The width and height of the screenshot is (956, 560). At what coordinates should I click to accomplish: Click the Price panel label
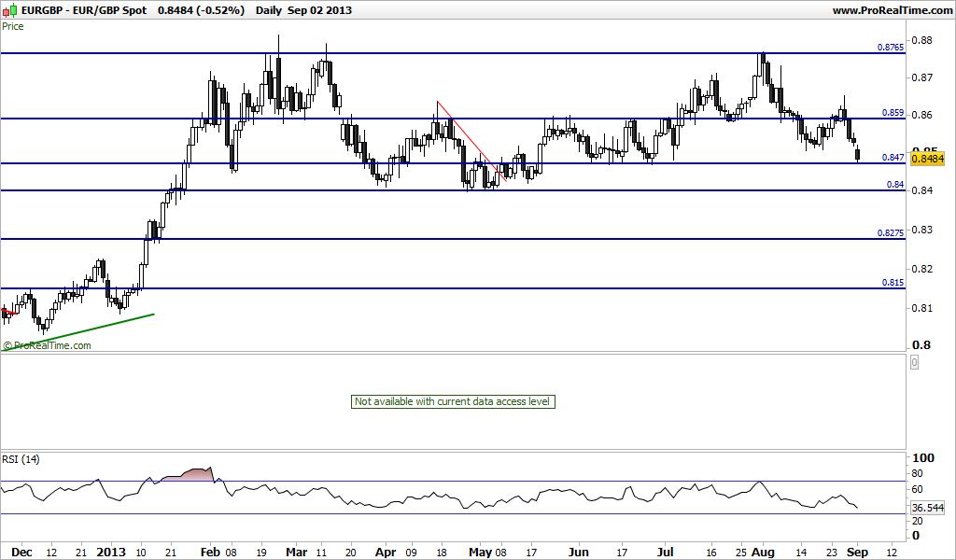(x=13, y=26)
